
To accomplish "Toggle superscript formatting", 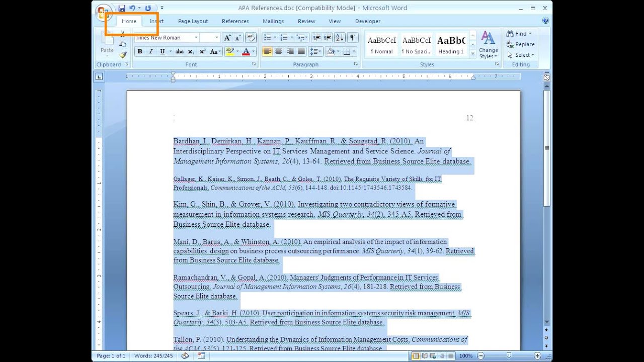I will coord(202,52).
